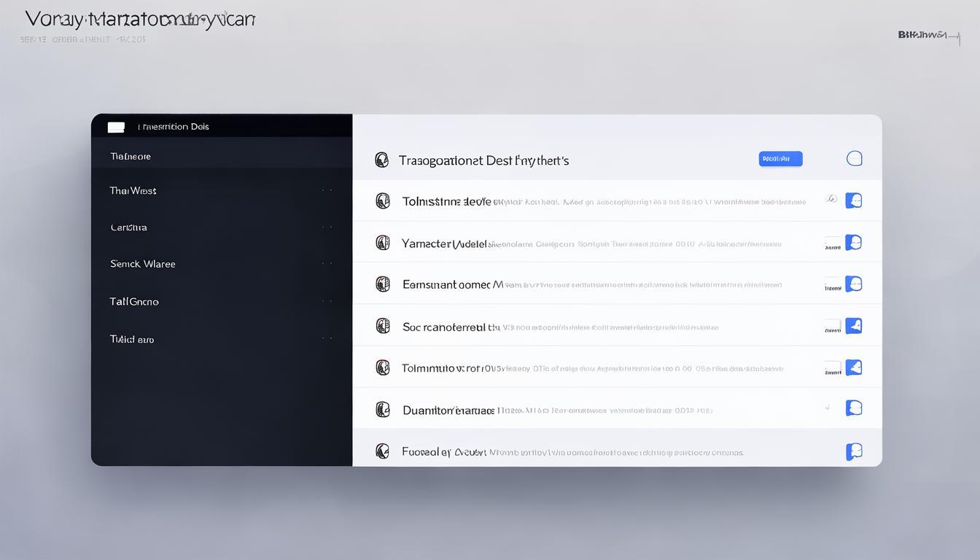Click the headphone icon on the Duamitor row
Viewport: 980px width, 560px height.
point(382,410)
